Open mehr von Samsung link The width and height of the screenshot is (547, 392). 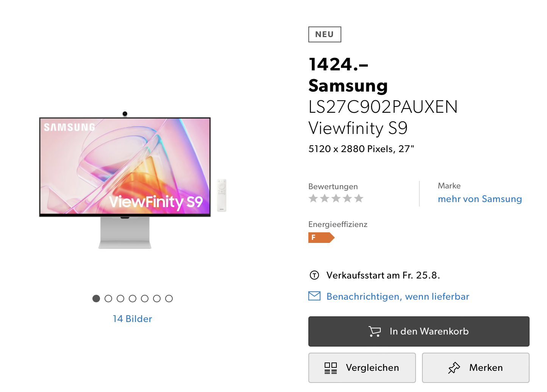pyautogui.click(x=480, y=199)
